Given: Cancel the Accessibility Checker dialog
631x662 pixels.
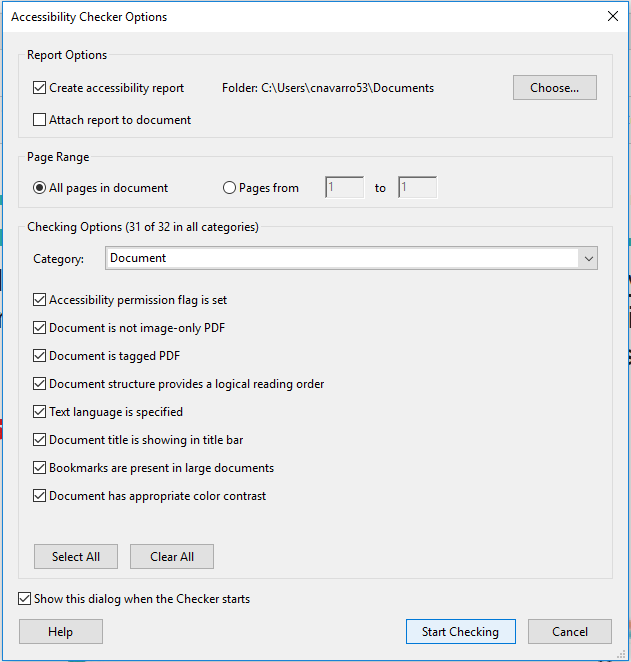Looking at the screenshot, I should point(570,632).
